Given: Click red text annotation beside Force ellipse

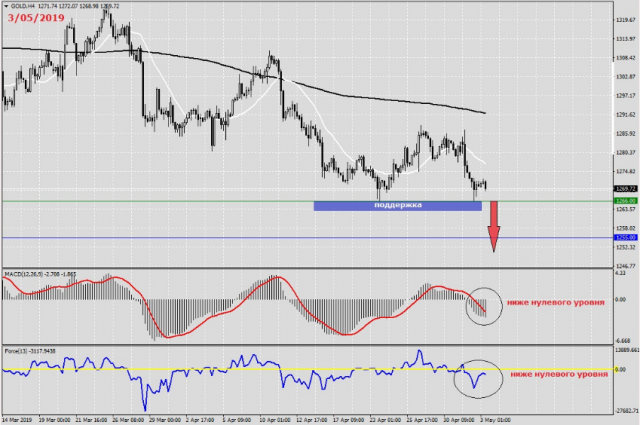Looking at the screenshot, I should (558, 373).
